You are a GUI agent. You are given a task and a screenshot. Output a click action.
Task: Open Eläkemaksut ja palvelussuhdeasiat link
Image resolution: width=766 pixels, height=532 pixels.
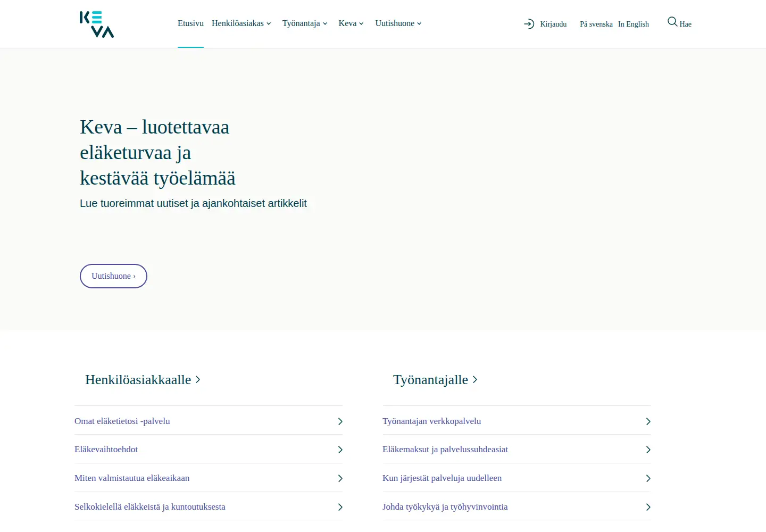(x=445, y=449)
